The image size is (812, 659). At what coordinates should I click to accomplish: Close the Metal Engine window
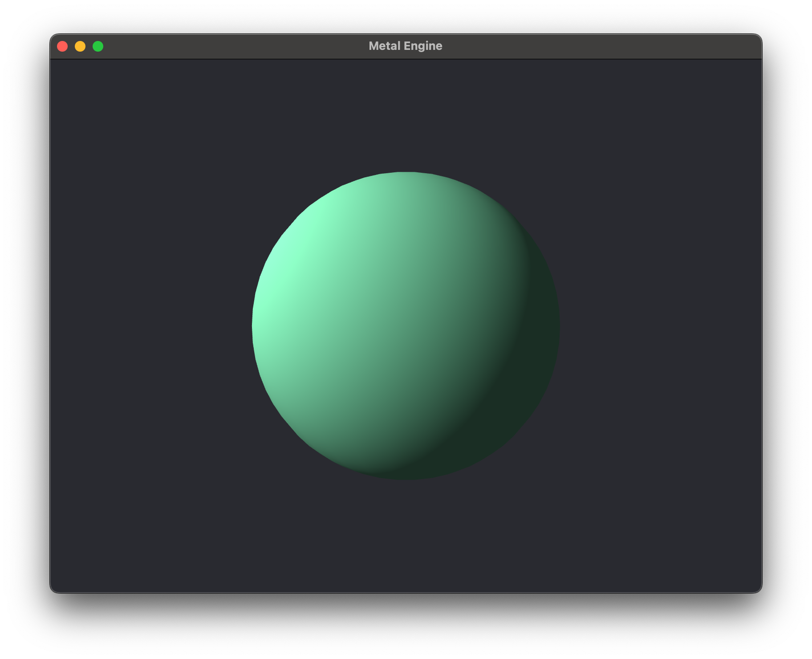[x=62, y=46]
